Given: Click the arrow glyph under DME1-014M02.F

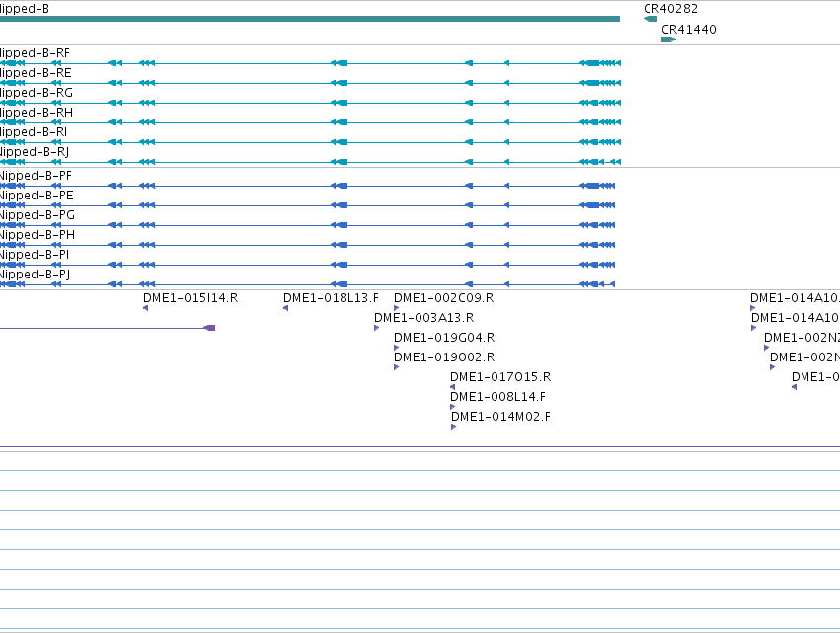Looking at the screenshot, I should pyautogui.click(x=454, y=427).
